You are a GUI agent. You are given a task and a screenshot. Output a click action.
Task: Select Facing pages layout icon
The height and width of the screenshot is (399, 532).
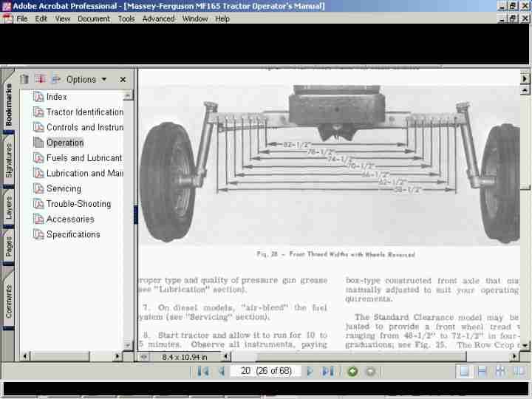point(519,371)
